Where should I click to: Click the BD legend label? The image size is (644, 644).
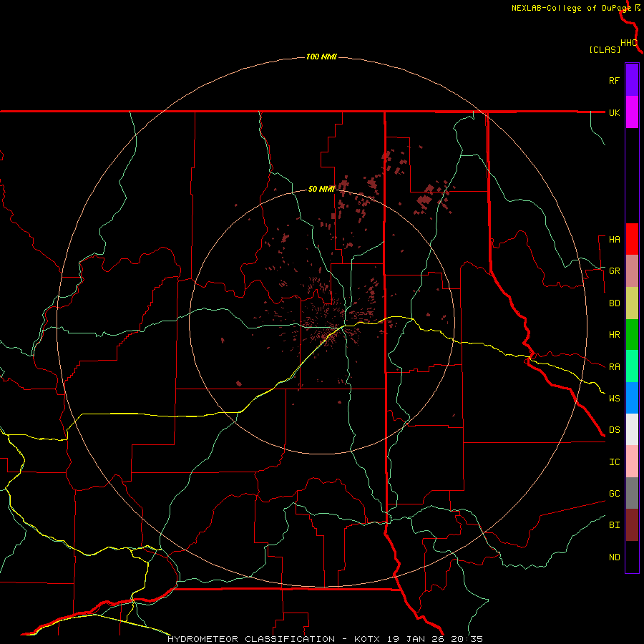614,303
